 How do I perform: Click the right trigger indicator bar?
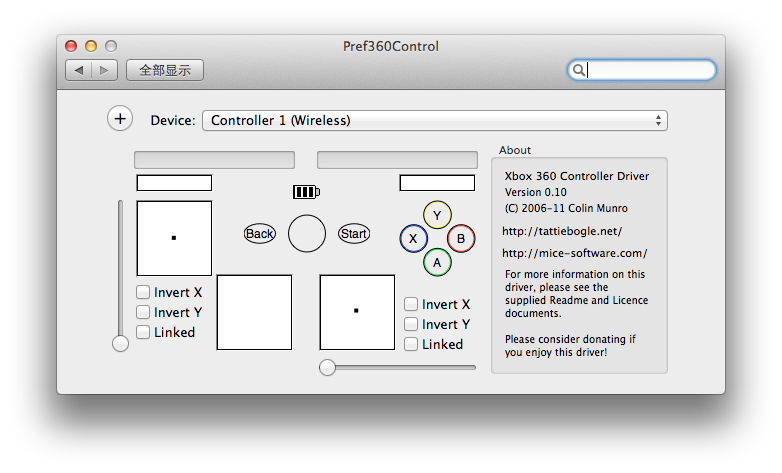(x=397, y=160)
